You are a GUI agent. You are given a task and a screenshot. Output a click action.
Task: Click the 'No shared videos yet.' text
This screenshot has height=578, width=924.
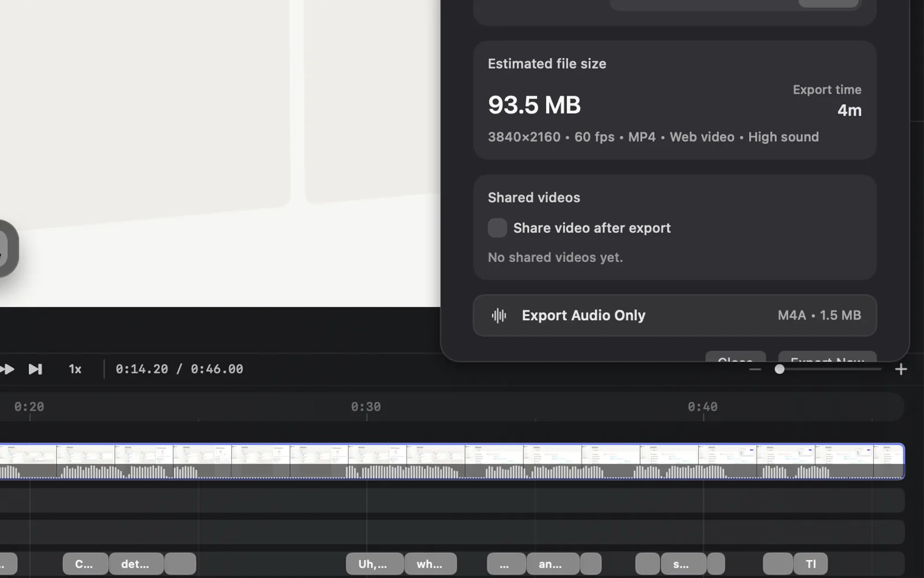point(555,257)
